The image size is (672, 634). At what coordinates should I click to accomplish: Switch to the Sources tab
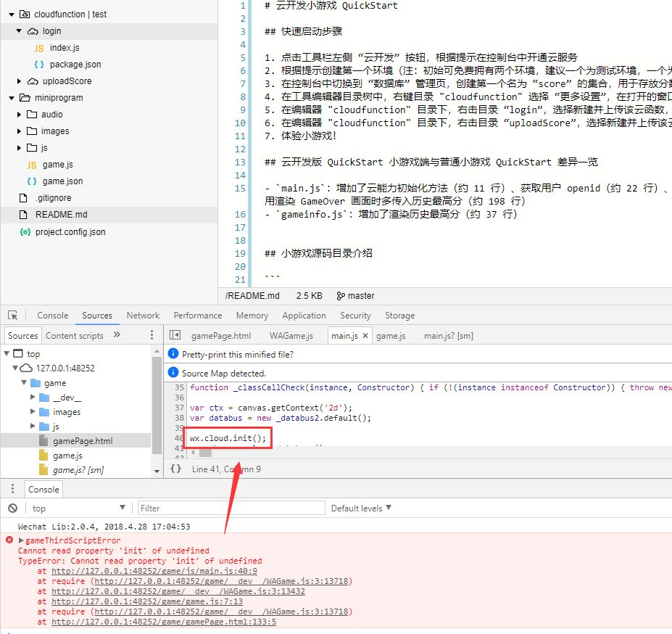97,316
